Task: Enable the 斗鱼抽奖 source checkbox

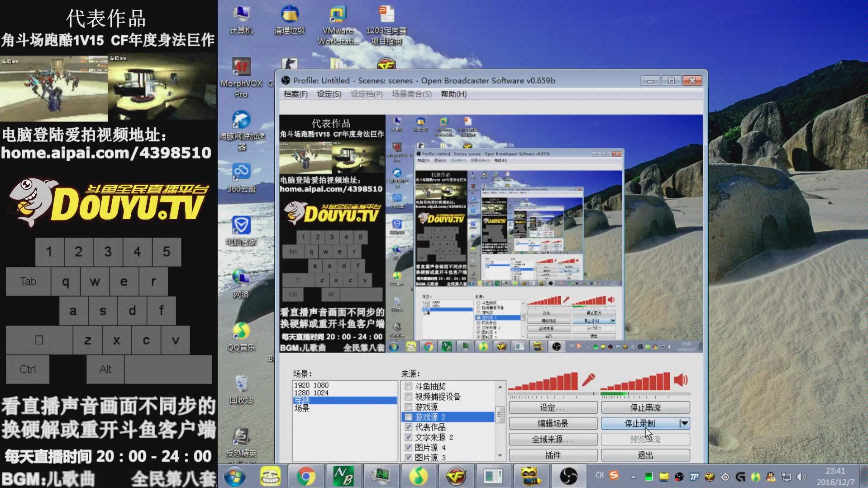Action: coord(408,387)
